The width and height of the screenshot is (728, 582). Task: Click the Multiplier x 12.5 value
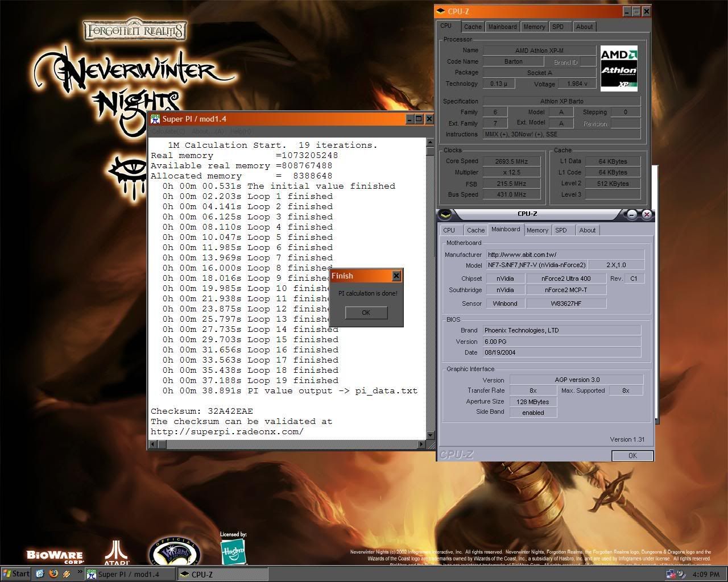pyautogui.click(x=511, y=172)
